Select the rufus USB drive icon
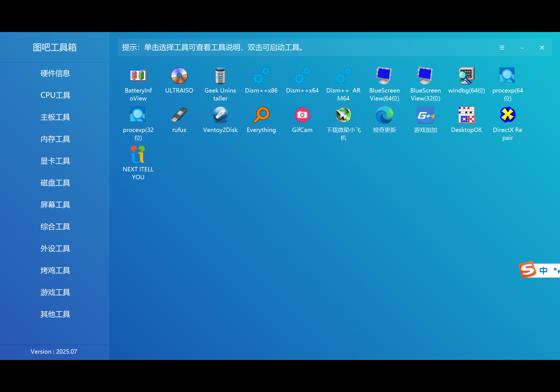 tap(179, 115)
